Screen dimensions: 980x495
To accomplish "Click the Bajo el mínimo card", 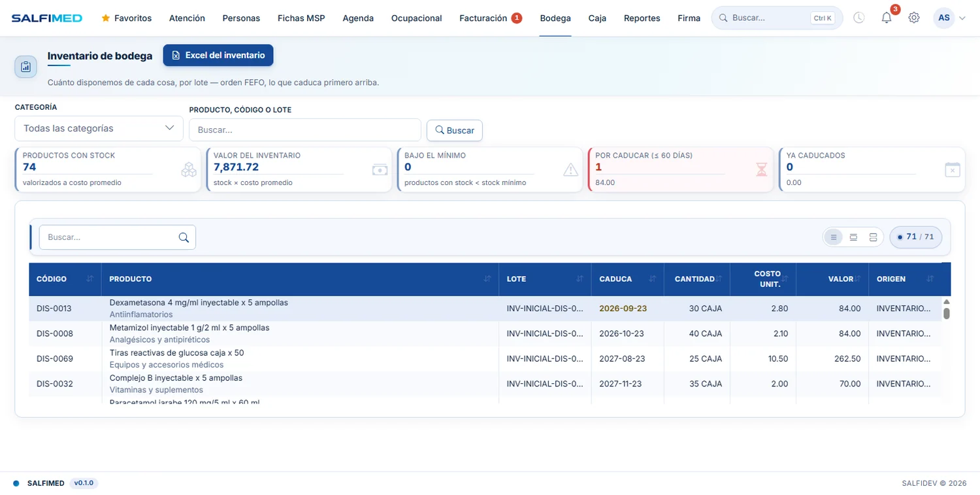I will pyautogui.click(x=490, y=169).
